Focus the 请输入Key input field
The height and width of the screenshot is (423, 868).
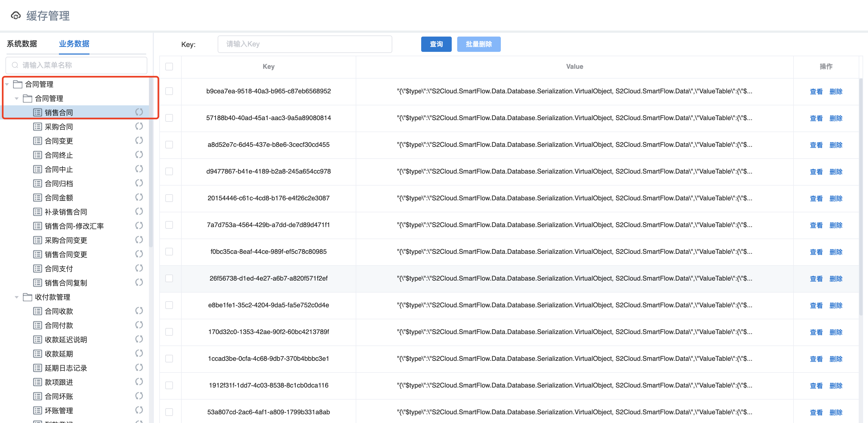(x=305, y=44)
